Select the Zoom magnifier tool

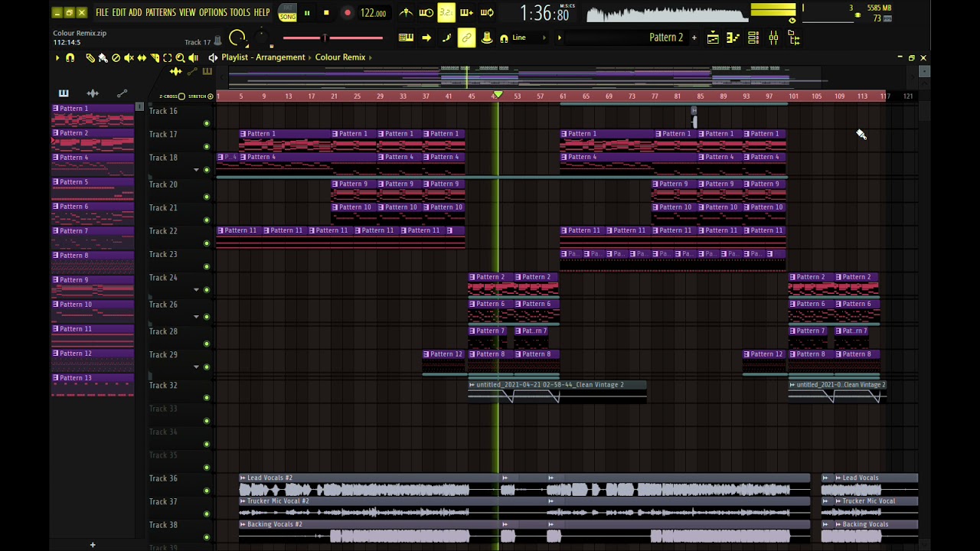(181, 57)
